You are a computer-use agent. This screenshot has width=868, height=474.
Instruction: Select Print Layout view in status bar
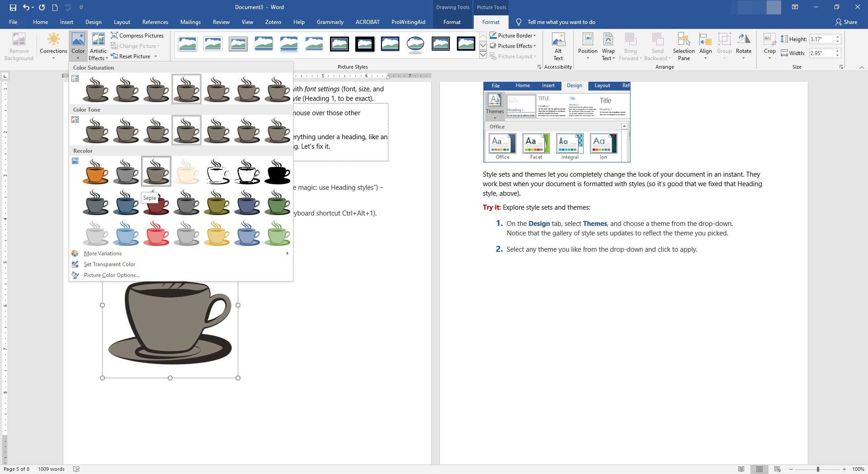pos(759,469)
